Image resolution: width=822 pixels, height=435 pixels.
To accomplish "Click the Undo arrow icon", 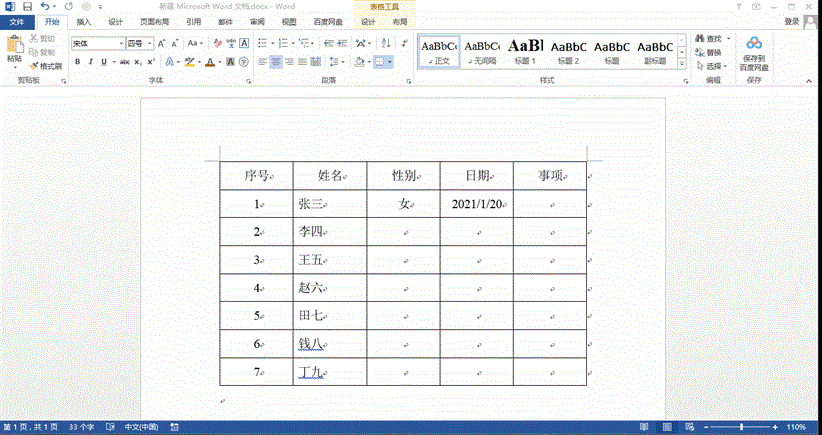I will click(x=44, y=6).
